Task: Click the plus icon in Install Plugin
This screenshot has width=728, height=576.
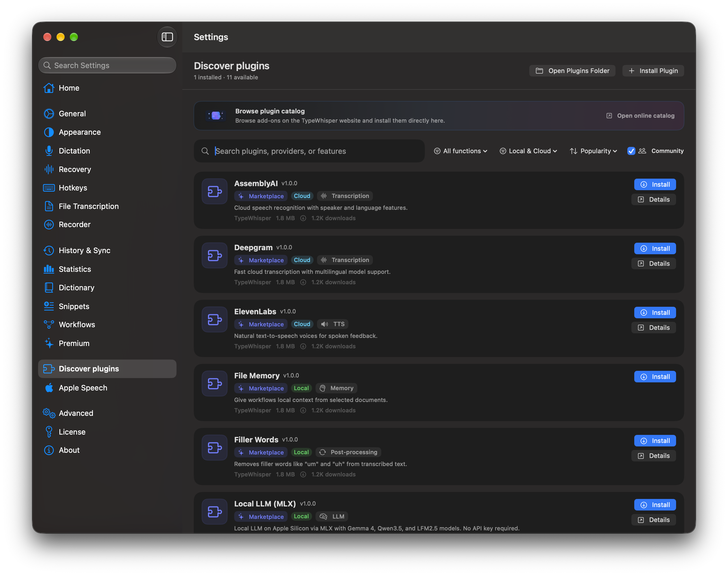Action: click(x=632, y=71)
